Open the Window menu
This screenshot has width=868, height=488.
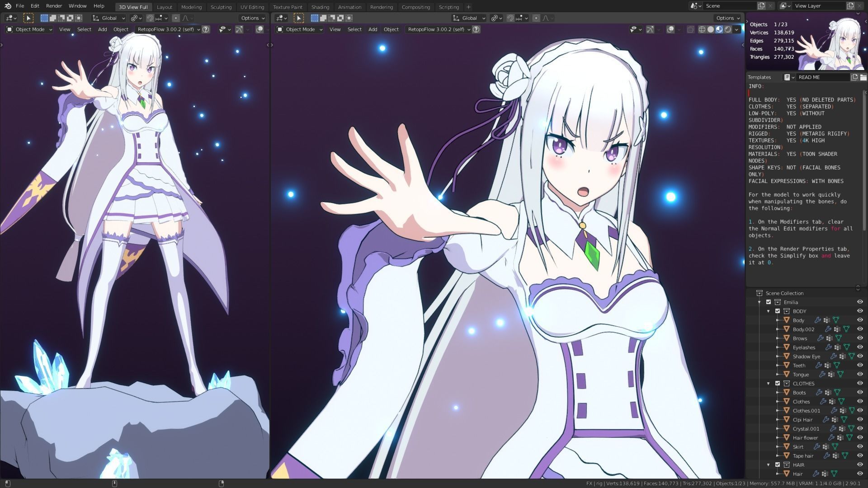point(77,6)
